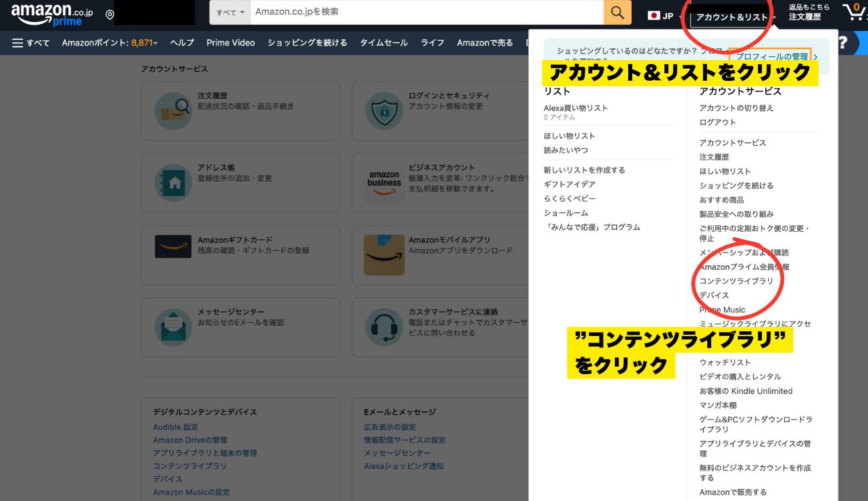
Task: Open the 注文履歴 account service card
Action: point(240,110)
